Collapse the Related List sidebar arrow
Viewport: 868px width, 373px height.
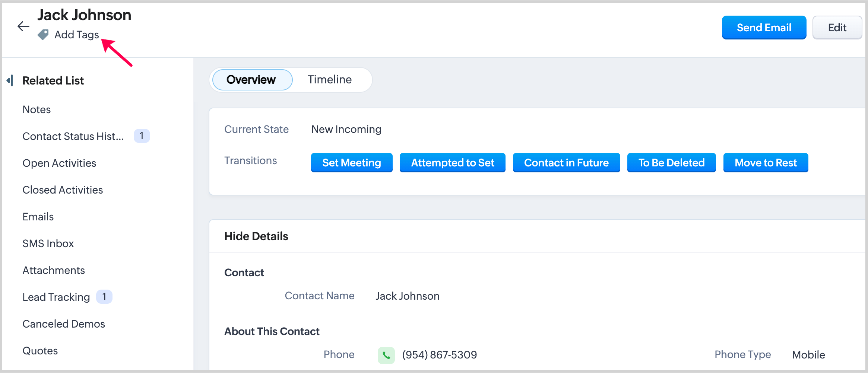(x=10, y=80)
